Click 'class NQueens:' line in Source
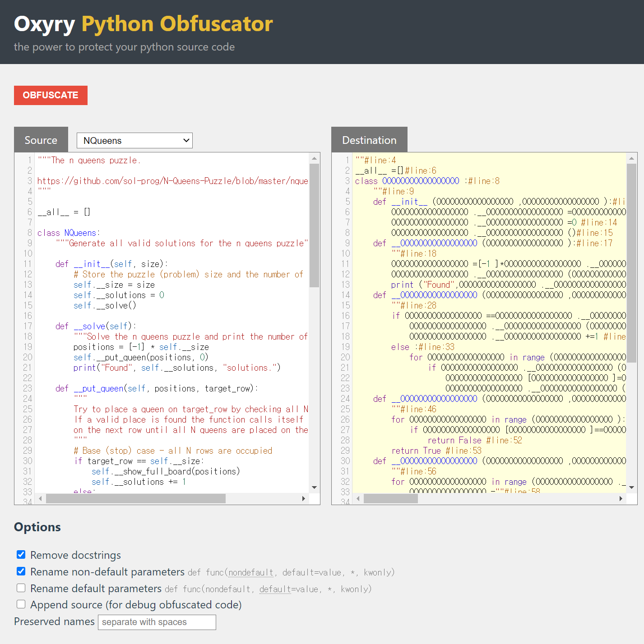This screenshot has width=644, height=644. pos(69,233)
